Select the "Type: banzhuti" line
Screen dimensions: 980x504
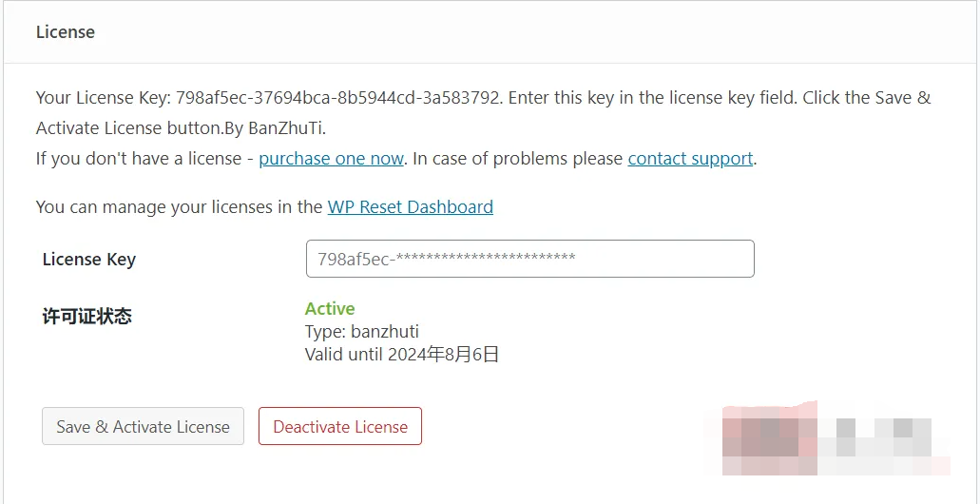point(362,332)
